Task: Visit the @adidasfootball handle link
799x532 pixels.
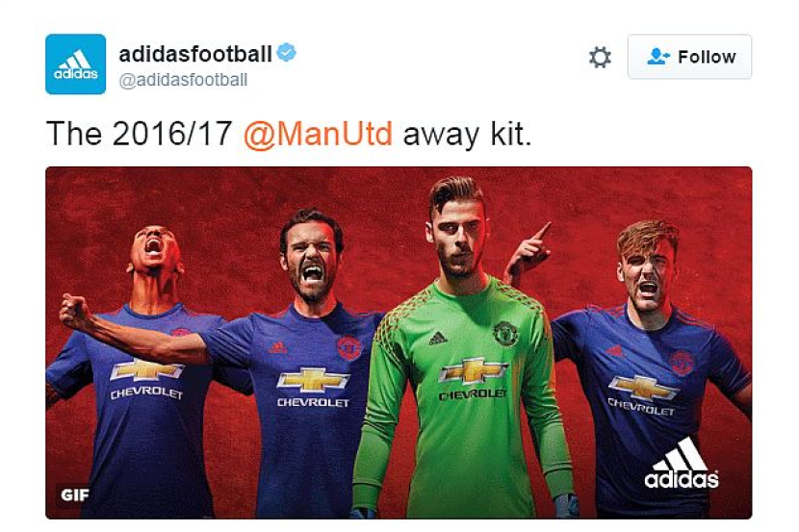Action: click(x=184, y=80)
